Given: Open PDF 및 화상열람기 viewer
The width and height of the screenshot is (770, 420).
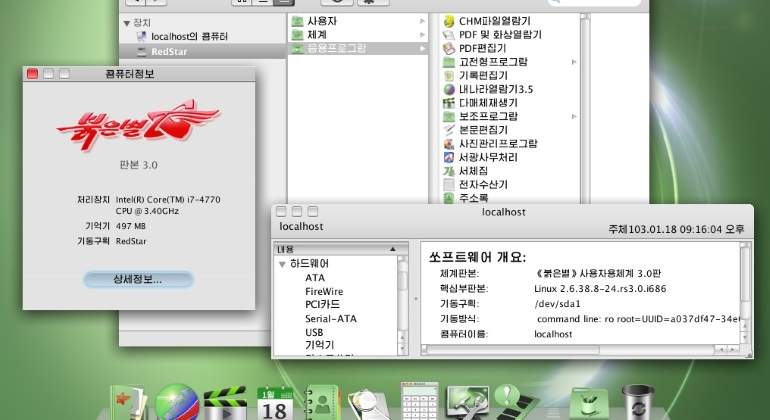Looking at the screenshot, I should point(492,35).
